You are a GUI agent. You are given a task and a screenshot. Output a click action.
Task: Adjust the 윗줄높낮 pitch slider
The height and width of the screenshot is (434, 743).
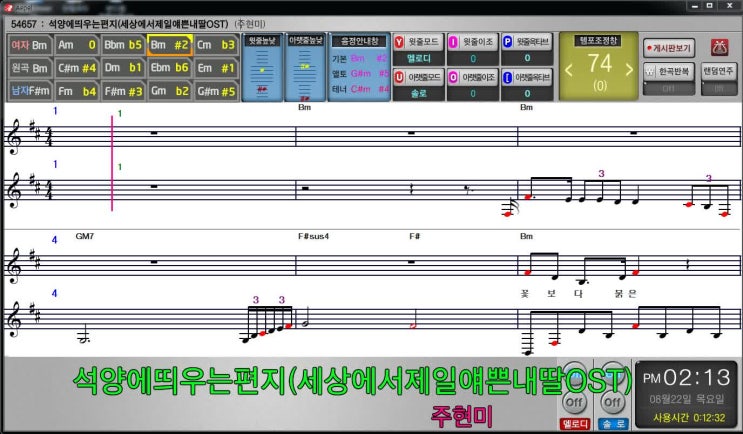tap(262, 72)
